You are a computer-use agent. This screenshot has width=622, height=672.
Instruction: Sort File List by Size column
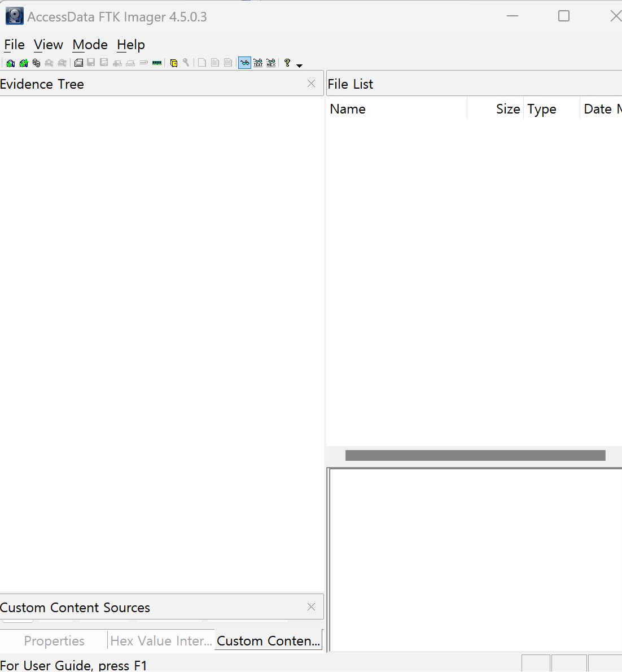[x=495, y=109]
